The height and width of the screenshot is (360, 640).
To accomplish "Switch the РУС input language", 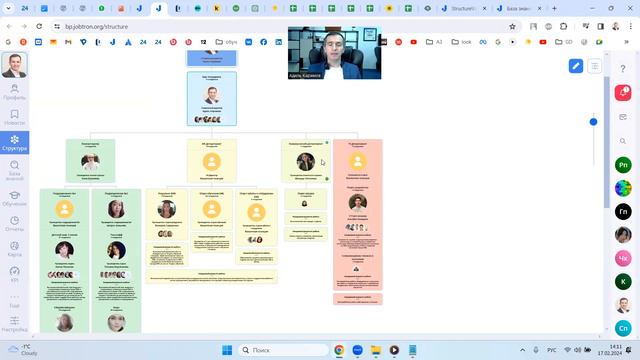I will coord(551,350).
